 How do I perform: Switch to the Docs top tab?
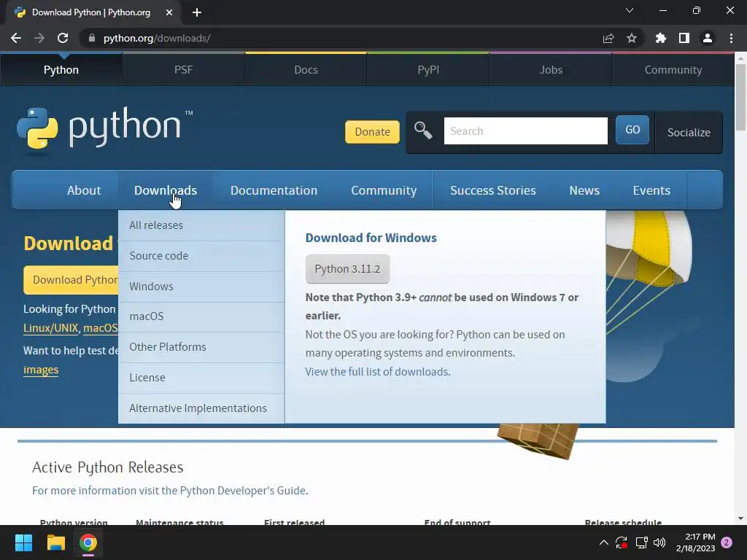[306, 70]
